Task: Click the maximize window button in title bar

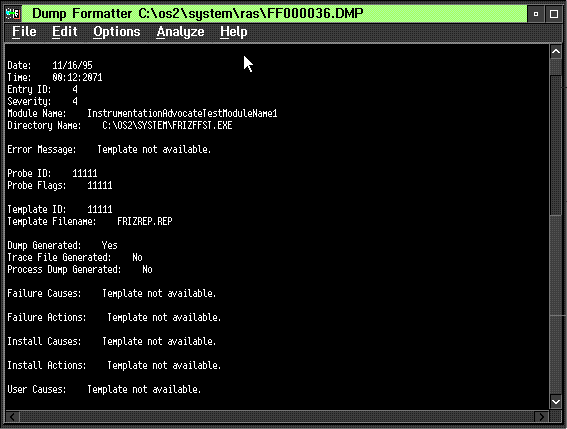Action: 554,14
